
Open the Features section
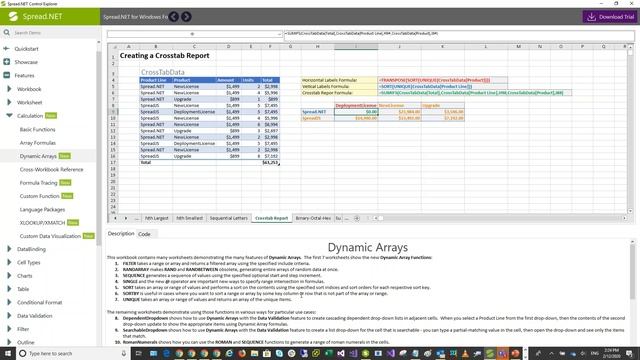[24, 76]
